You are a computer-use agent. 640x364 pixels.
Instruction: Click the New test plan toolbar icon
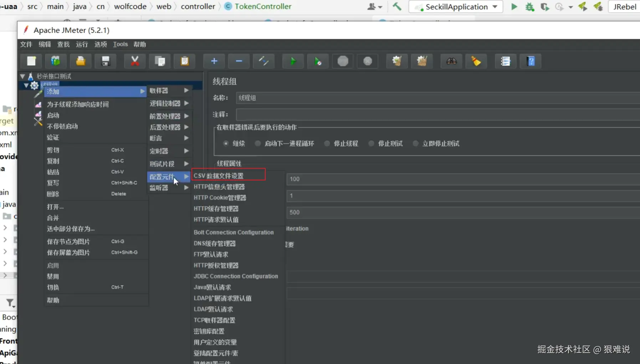click(x=31, y=61)
